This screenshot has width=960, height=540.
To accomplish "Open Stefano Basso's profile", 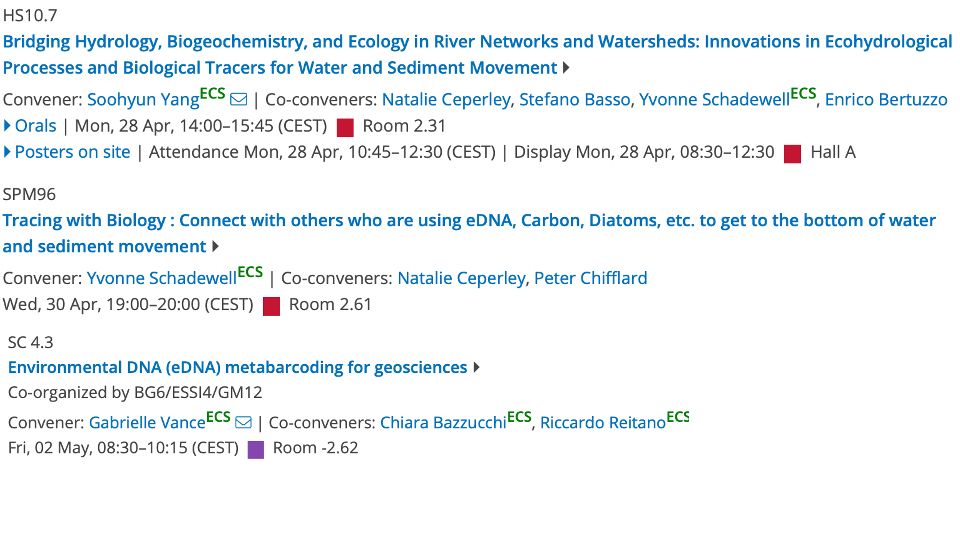I will (574, 100).
